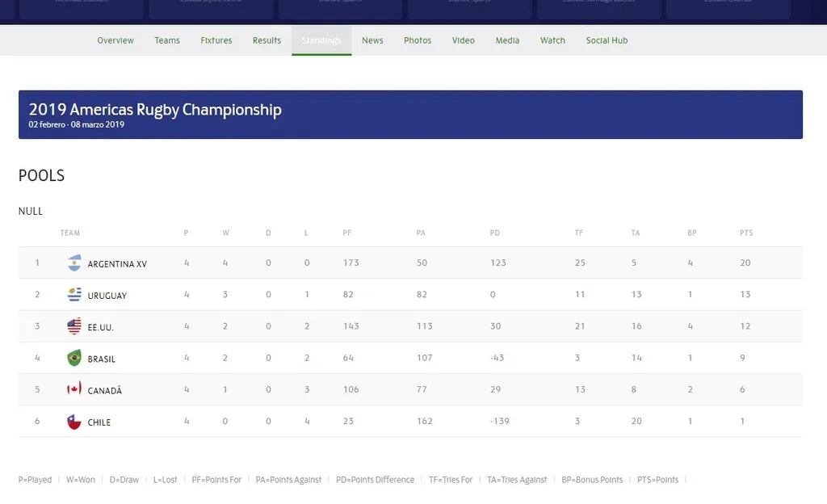Screen dimensions: 827x504
Task: Open the Results tab
Action: [267, 40]
